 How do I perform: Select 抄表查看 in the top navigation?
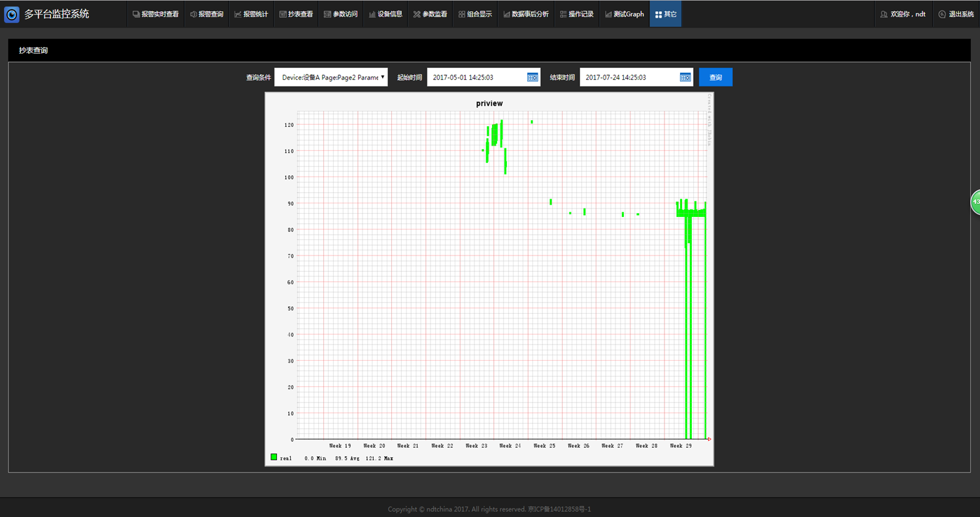295,14
